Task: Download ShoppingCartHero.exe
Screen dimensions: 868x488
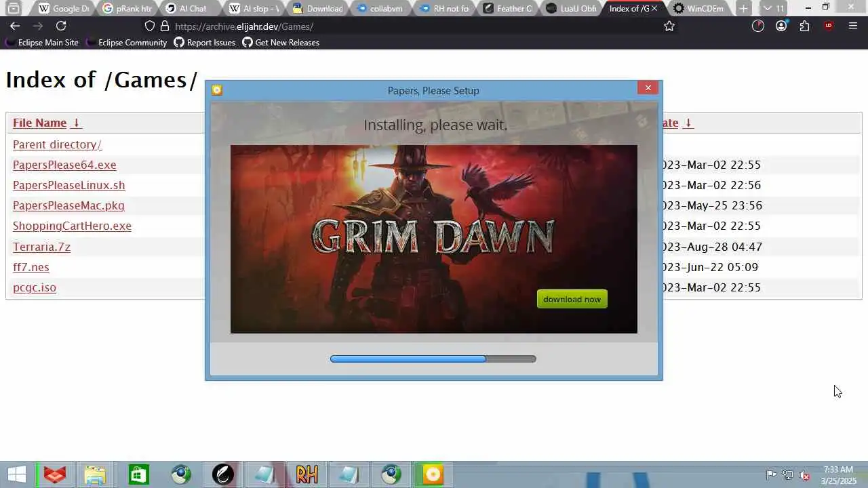Action: pyautogui.click(x=72, y=226)
